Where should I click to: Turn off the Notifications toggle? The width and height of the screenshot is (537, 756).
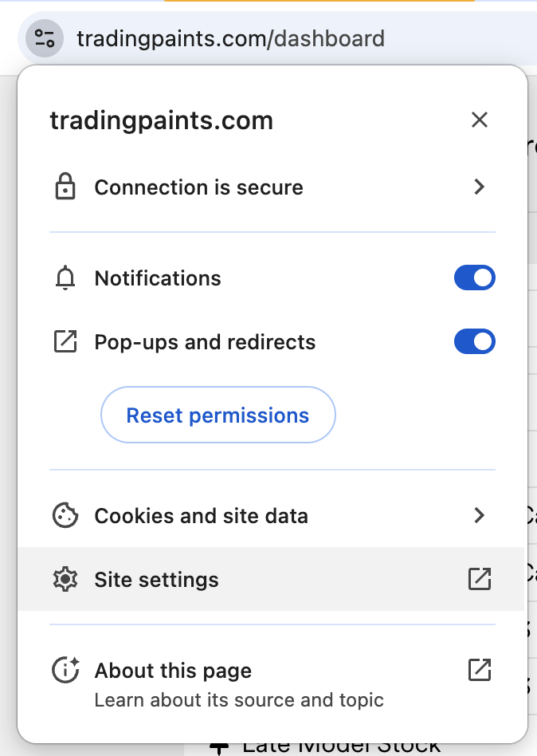pyautogui.click(x=475, y=278)
